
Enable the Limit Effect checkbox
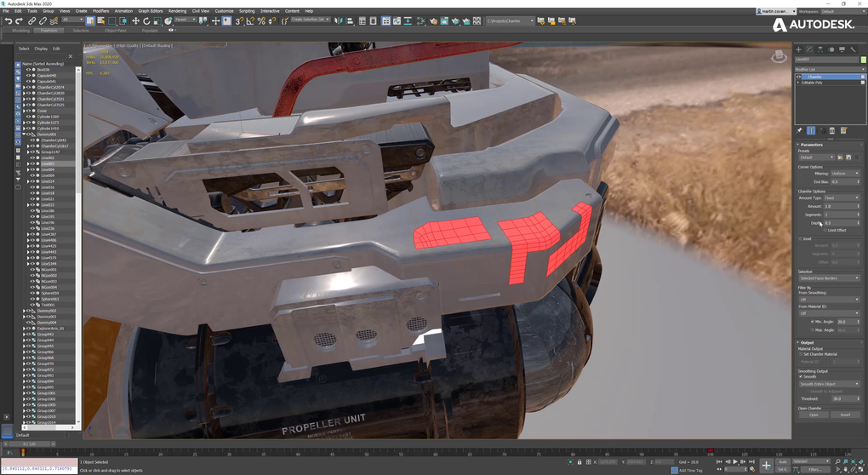[x=825, y=230]
